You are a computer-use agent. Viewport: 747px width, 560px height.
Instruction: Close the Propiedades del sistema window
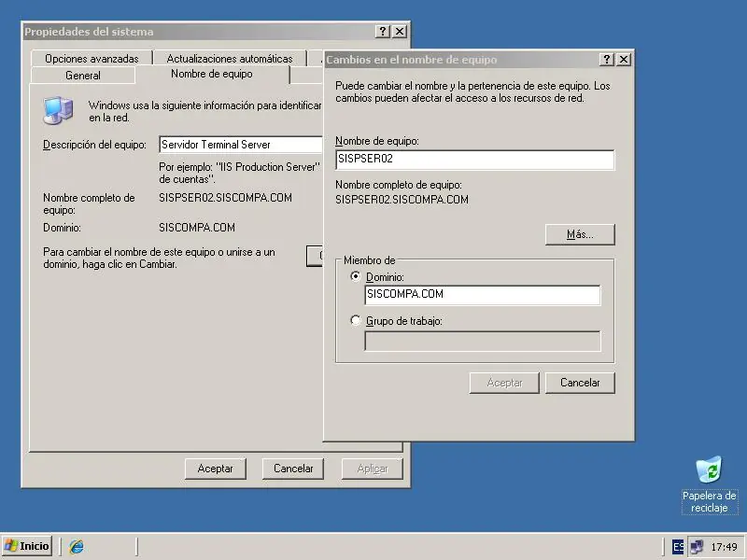coord(400,32)
